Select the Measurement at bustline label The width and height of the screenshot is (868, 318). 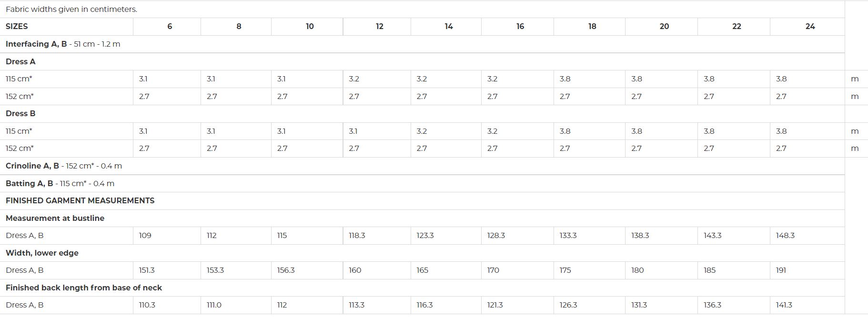point(55,218)
